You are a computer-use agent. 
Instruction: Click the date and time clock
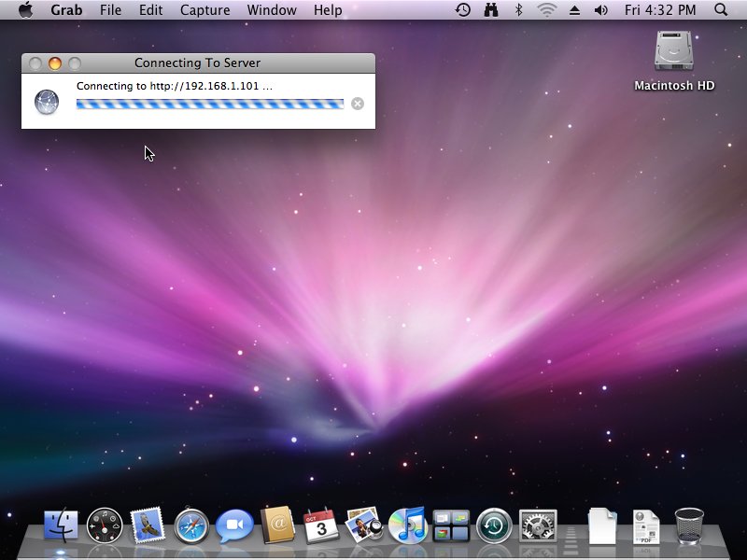click(661, 10)
